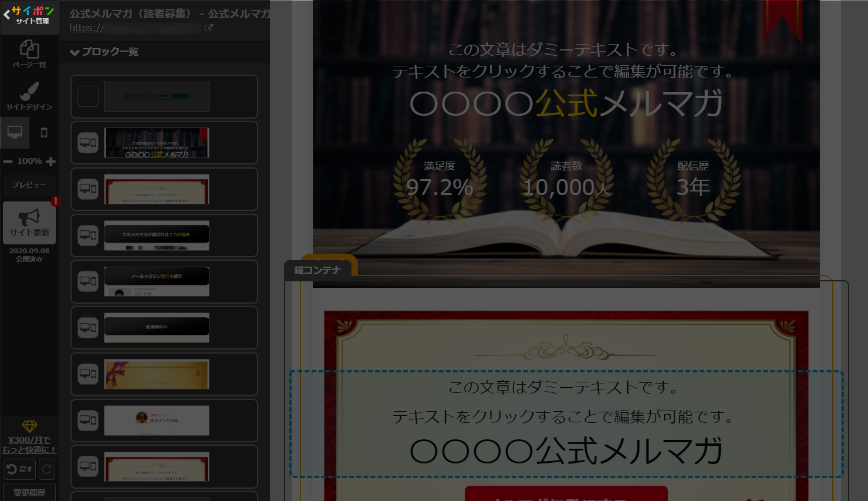Undo with the 戻す button
Screen dimensions: 868x501
point(19,469)
